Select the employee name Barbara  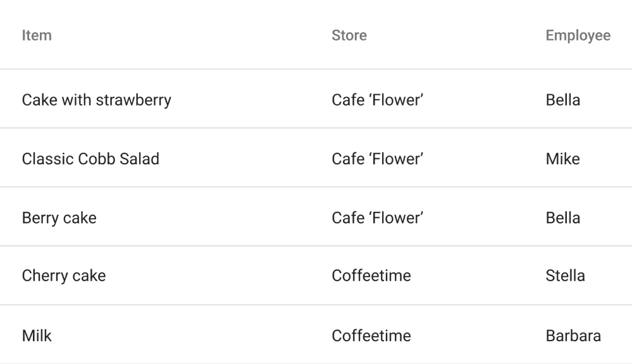click(573, 336)
